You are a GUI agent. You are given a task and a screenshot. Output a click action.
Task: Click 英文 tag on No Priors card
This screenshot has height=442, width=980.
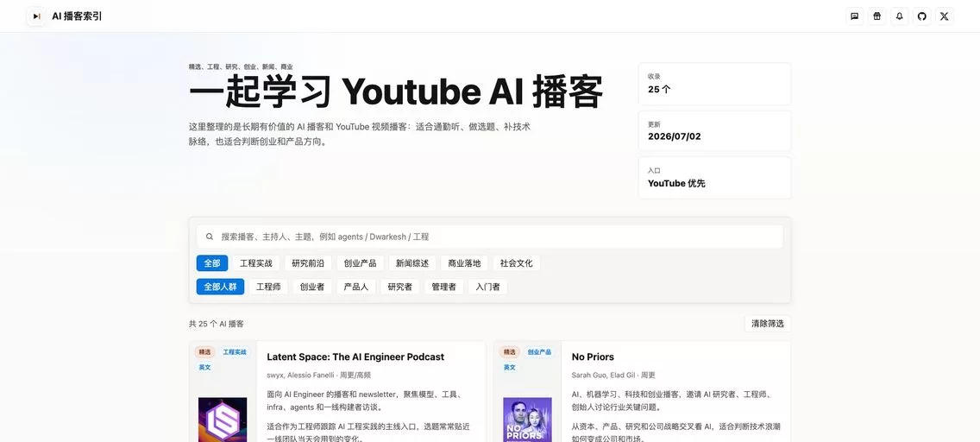(509, 368)
